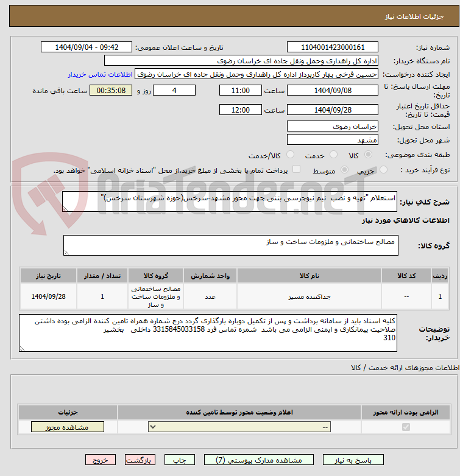This screenshot has width=460, height=476.
Task: Select the کالا radio button
Action: [368, 155]
